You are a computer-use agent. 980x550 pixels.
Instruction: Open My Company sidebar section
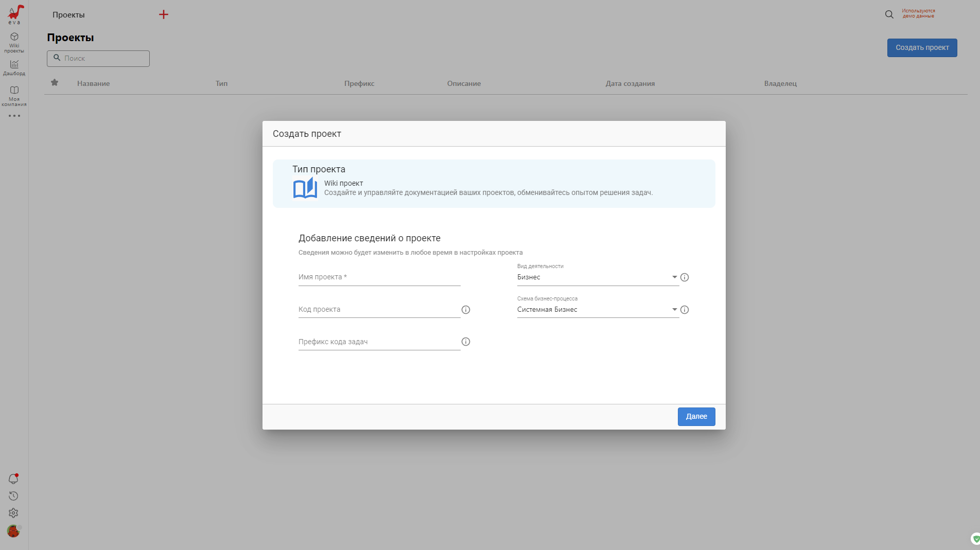14,95
